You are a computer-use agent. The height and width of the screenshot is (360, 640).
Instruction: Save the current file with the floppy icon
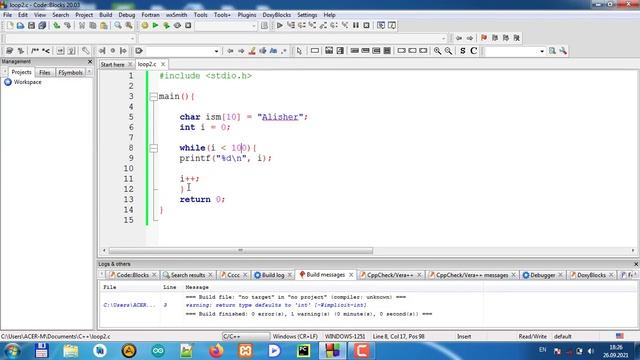[x=31, y=26]
